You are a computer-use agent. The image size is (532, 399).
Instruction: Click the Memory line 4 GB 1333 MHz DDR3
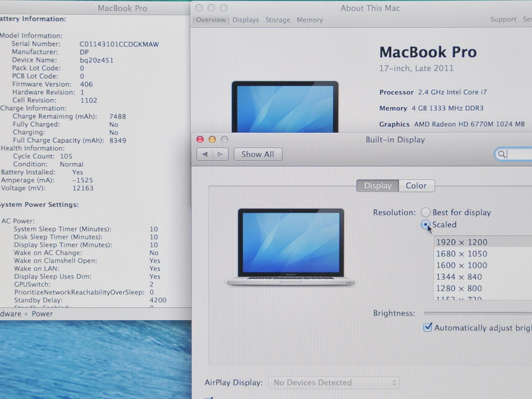coord(431,108)
